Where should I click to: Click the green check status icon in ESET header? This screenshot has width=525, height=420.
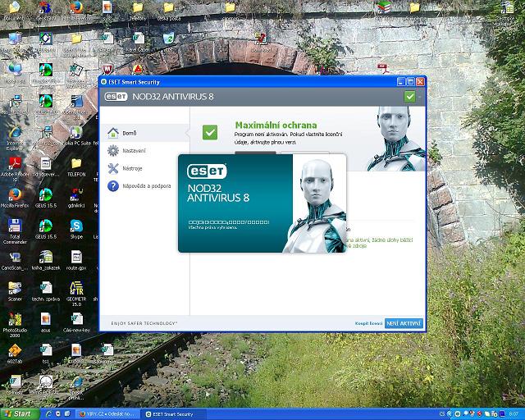click(409, 97)
